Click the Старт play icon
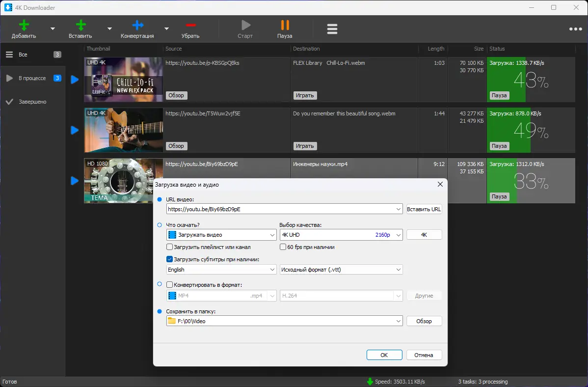This screenshot has height=387, width=588. [245, 25]
